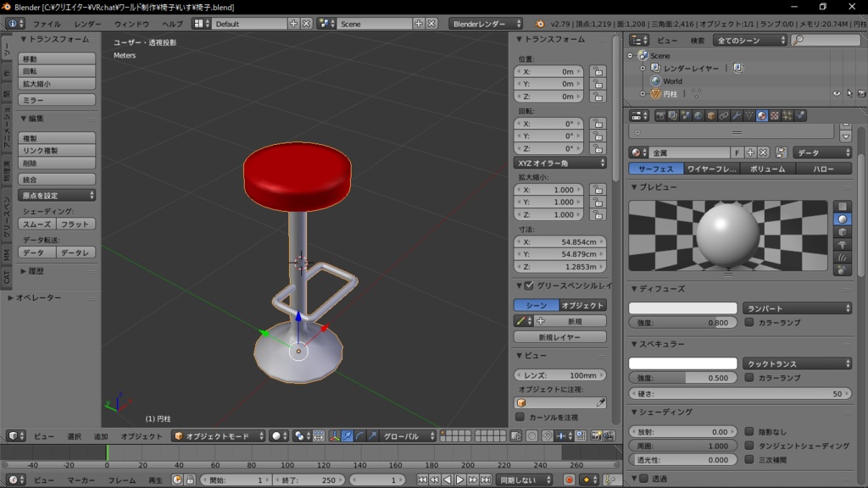Image resolution: width=868 pixels, height=488 pixels.
Task: Click the Blender logo in the info header
Action: tap(539, 24)
